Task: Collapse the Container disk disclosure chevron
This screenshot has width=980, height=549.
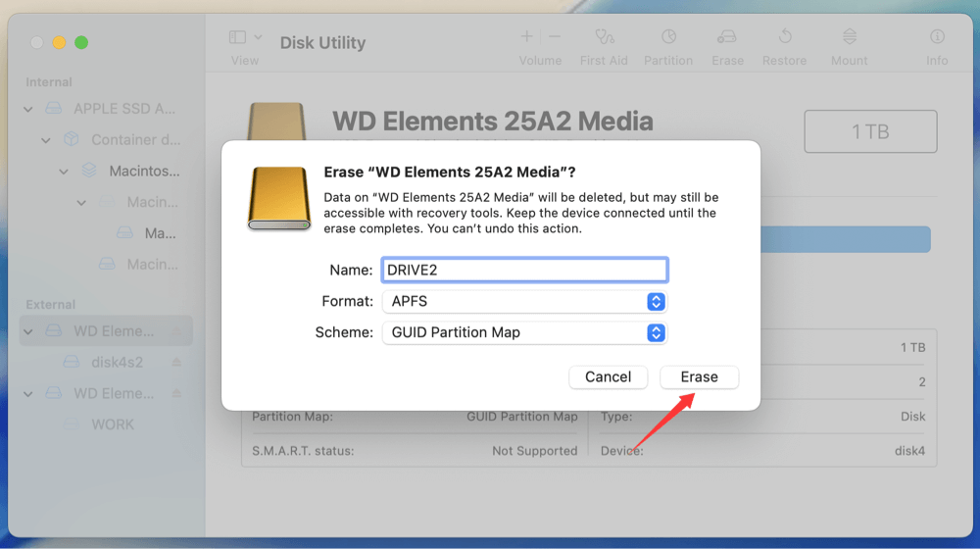Action: point(46,141)
